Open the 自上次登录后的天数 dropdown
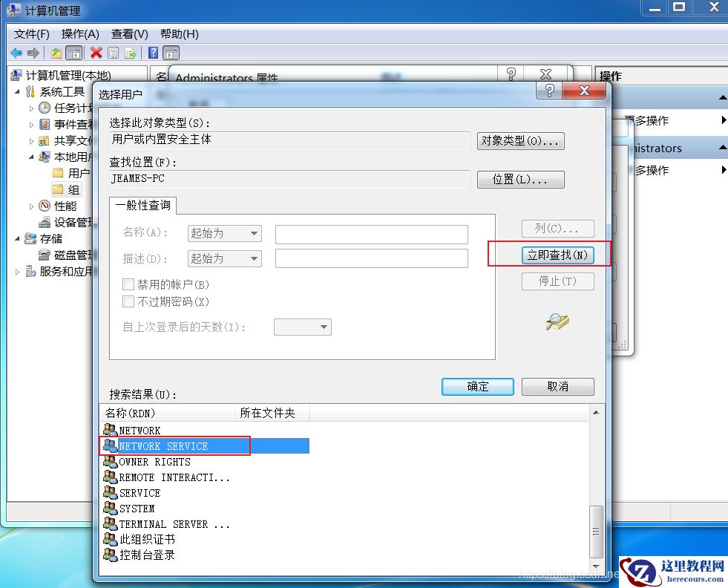The height and width of the screenshot is (588, 728). [x=303, y=327]
